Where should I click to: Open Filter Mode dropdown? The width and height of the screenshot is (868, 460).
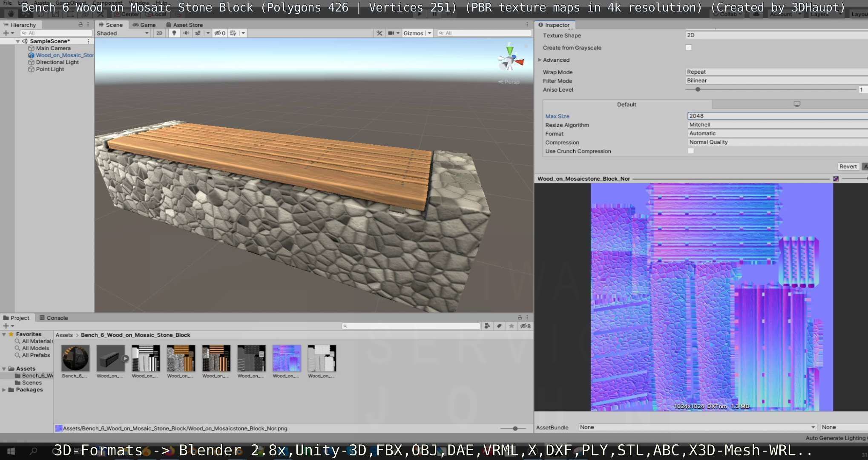[776, 80]
